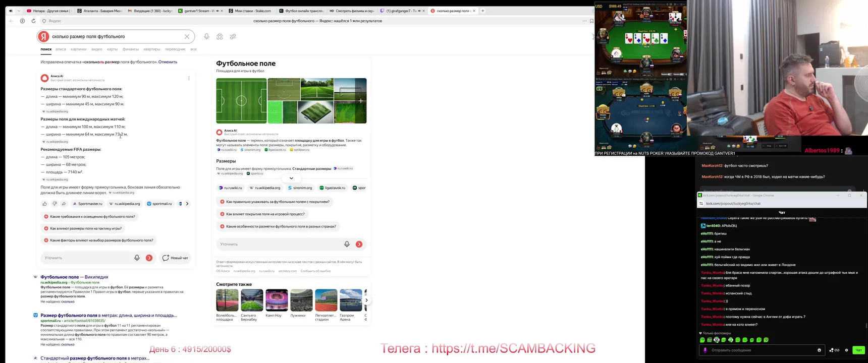Go back with the browser back arrow
The height and width of the screenshot is (363, 868).
pyautogui.click(x=11, y=21)
